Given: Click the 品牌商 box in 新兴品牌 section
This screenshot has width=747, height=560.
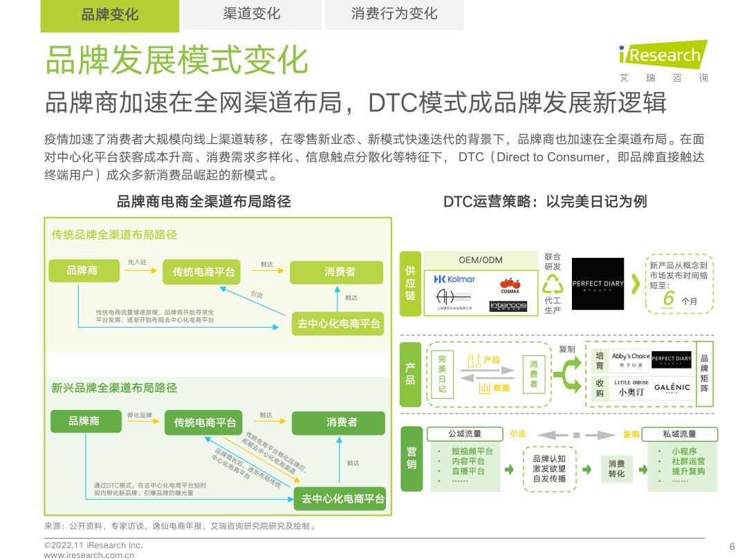Looking at the screenshot, I should tap(84, 420).
